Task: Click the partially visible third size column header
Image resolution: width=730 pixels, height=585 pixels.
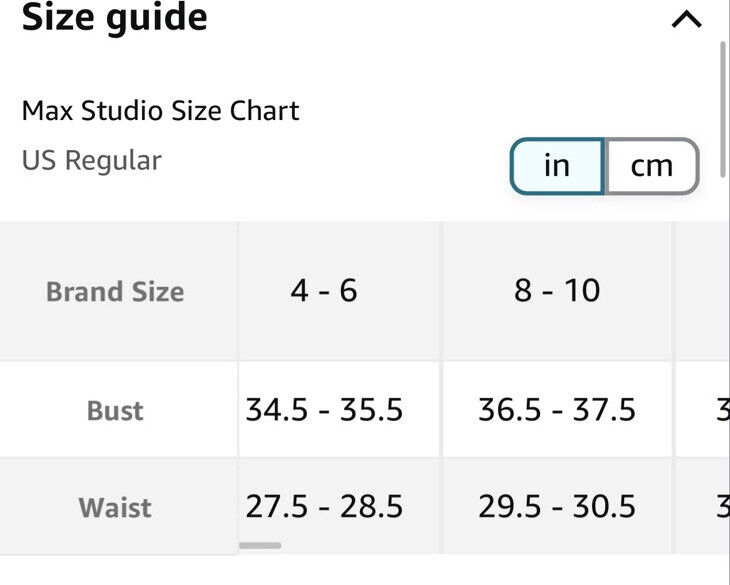Action: click(703, 291)
